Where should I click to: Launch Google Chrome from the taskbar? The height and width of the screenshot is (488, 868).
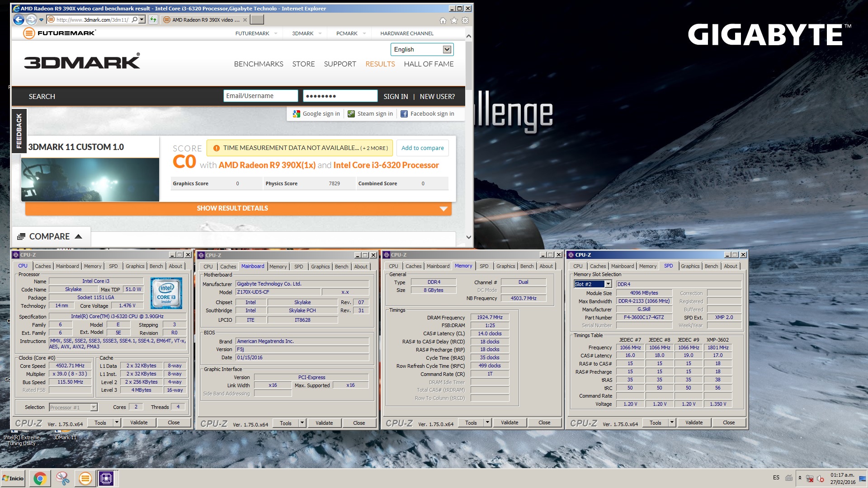tap(40, 478)
